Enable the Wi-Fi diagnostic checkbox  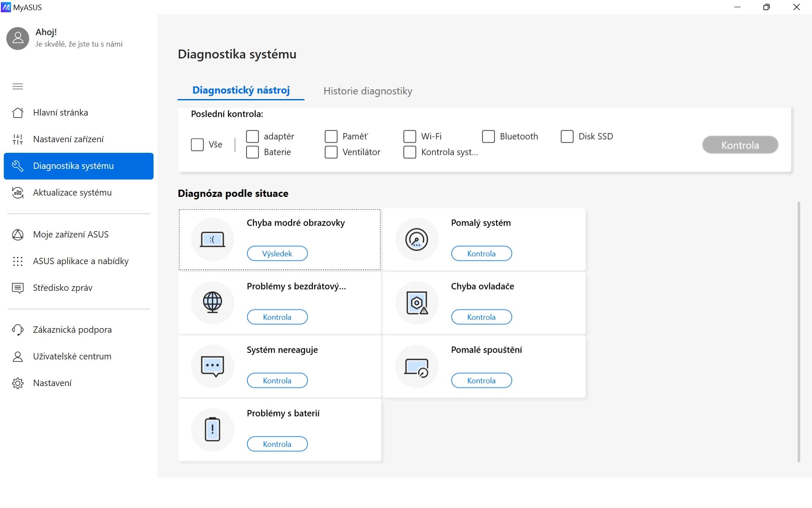tap(409, 136)
